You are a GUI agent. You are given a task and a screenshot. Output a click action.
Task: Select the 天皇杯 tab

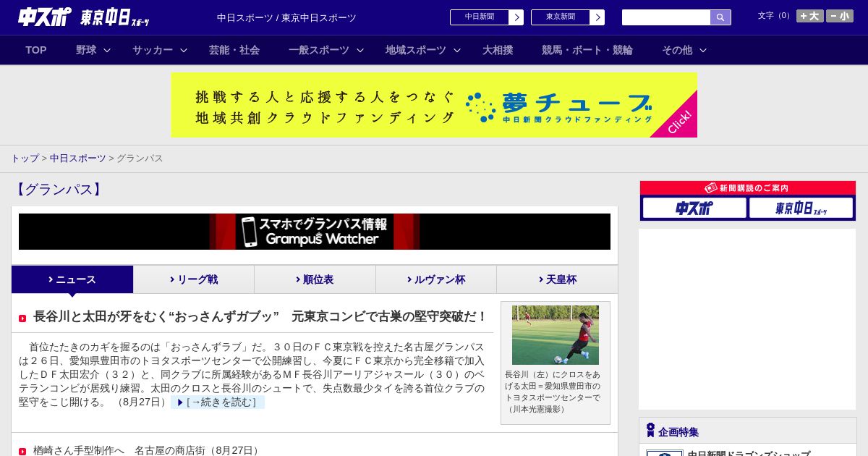tap(557, 279)
